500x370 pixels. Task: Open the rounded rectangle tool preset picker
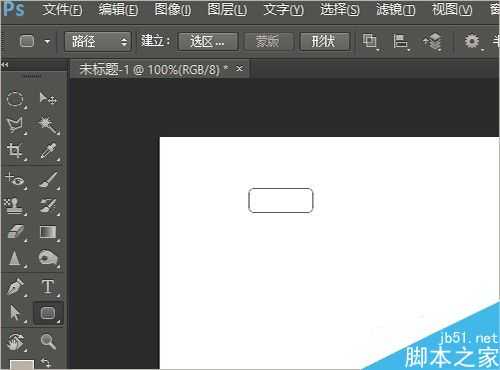(x=27, y=42)
